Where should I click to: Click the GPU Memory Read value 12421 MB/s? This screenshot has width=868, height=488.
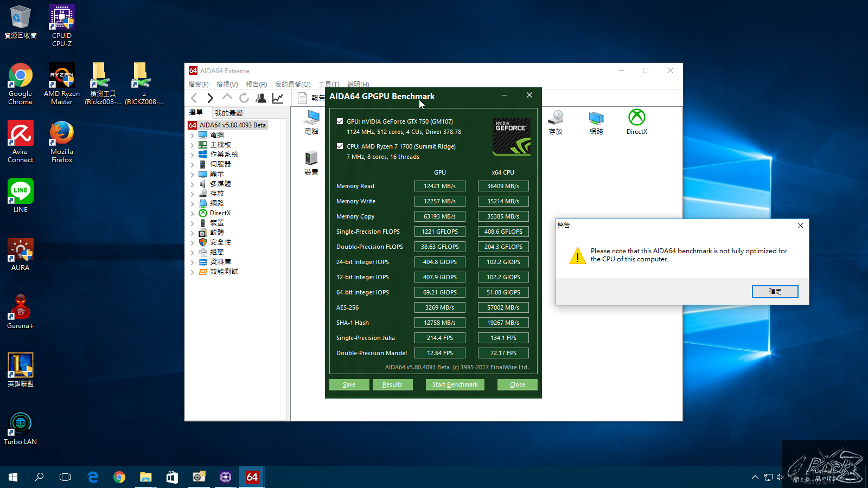(440, 186)
